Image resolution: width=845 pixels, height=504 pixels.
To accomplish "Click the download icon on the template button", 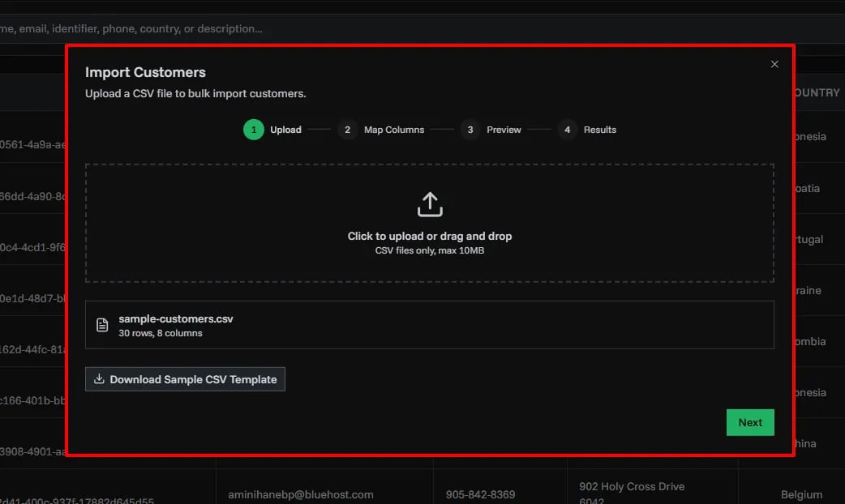I will pyautogui.click(x=99, y=378).
